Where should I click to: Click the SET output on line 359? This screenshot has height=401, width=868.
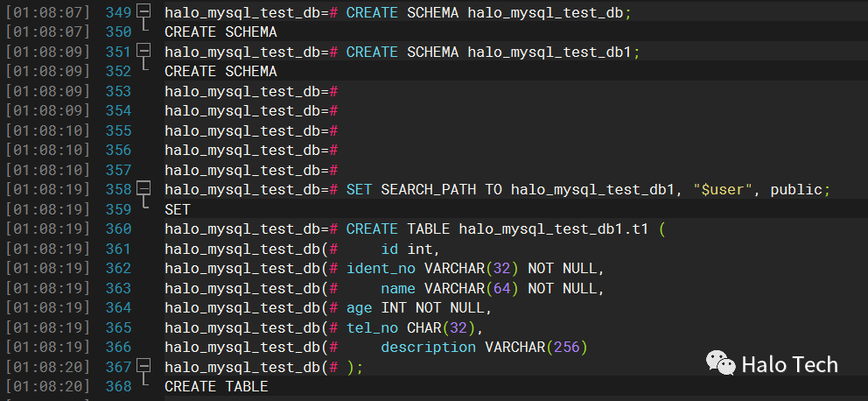177,209
